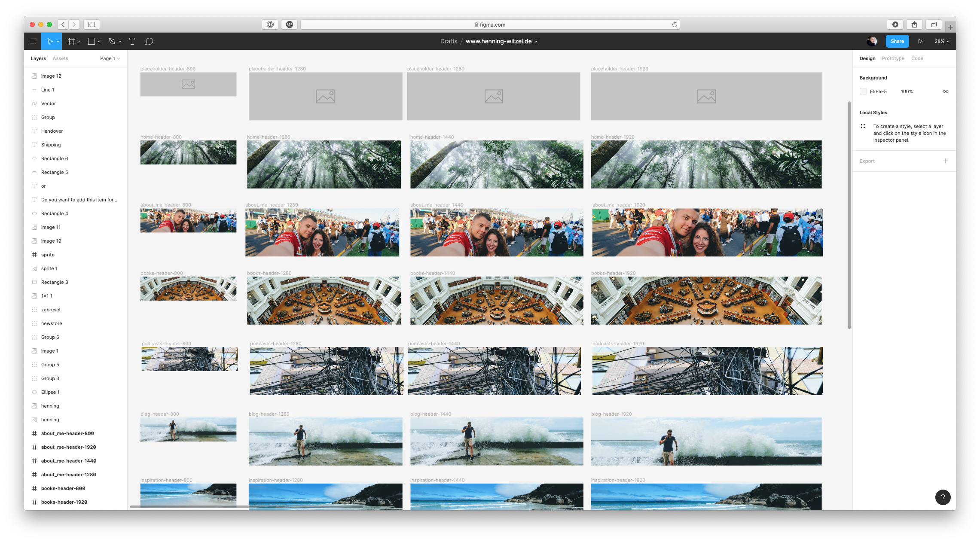Toggle background visibility eye icon
This screenshot has width=980, height=542.
coord(945,91)
